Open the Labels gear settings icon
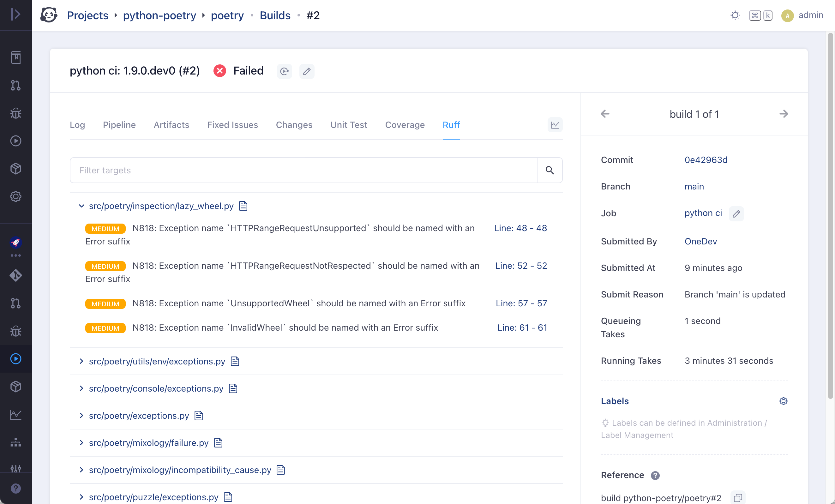 pos(783,401)
